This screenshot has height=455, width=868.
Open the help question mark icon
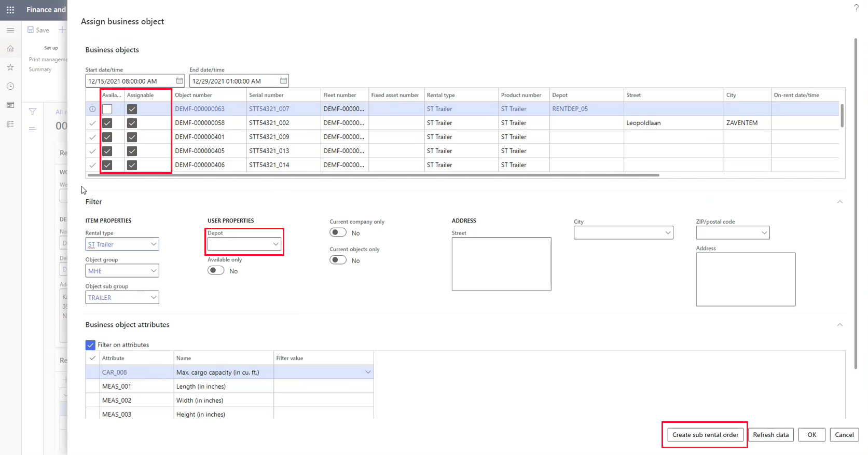856,7
